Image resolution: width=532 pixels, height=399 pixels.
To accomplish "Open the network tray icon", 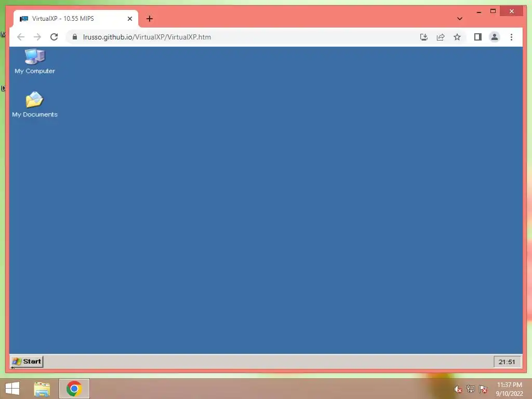I will (470, 389).
